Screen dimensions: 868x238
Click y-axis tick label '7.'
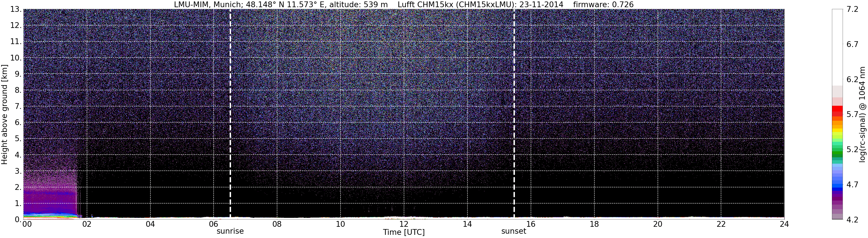point(18,106)
